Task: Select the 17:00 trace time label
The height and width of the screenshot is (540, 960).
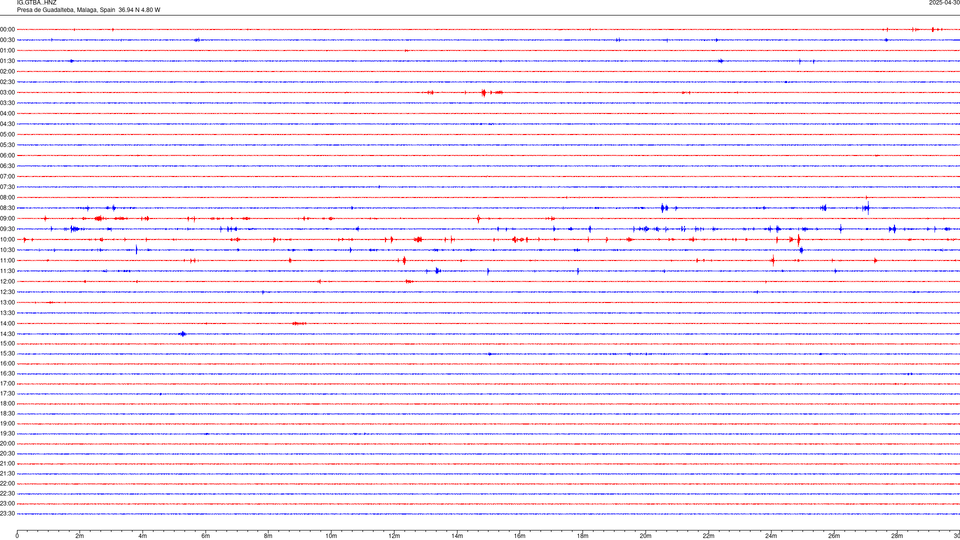Action: [7, 384]
